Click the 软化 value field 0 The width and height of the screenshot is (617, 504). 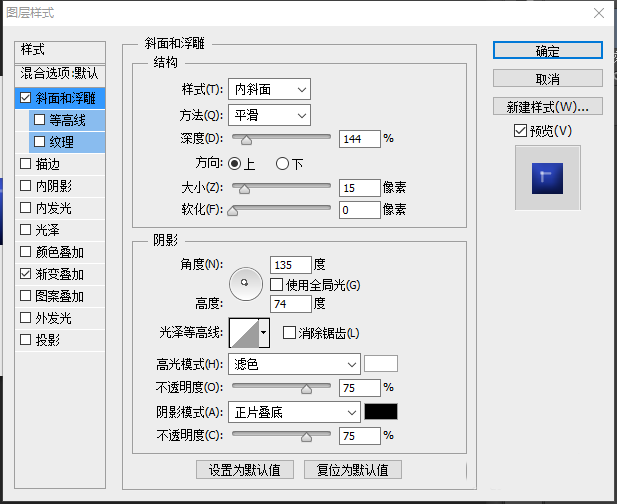pyautogui.click(x=360, y=210)
